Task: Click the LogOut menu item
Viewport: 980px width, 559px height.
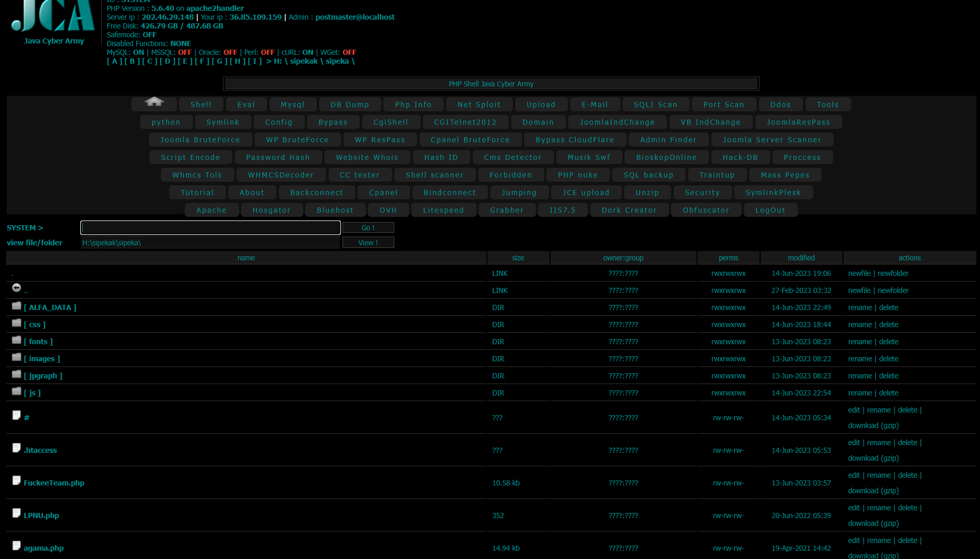Action: click(x=770, y=210)
